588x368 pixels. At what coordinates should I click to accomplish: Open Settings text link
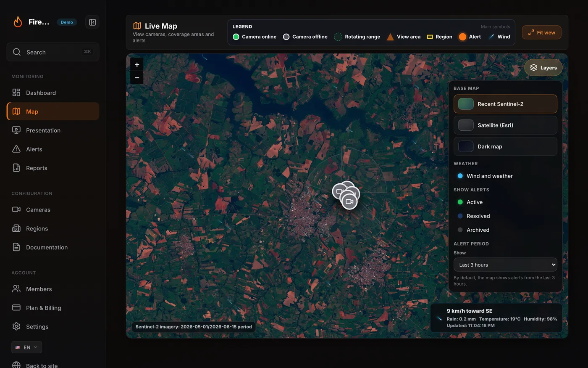point(37,327)
